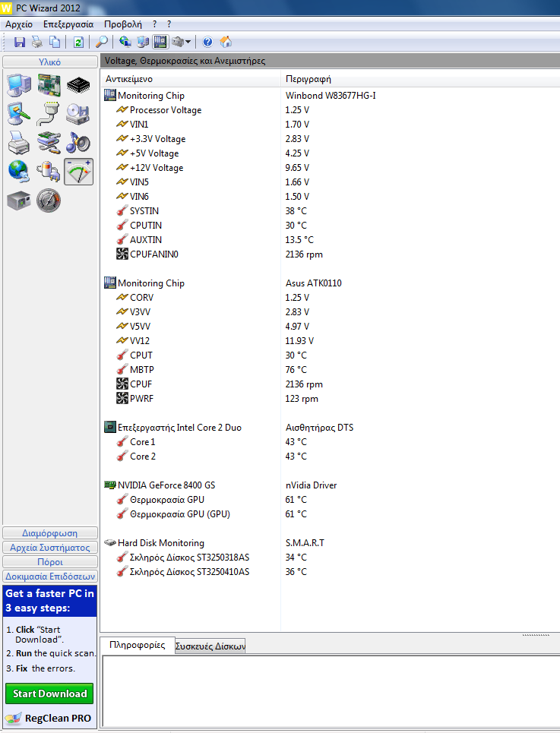The height and width of the screenshot is (733, 560).
Task: Select the round speedometer gauge icon
Action: click(49, 201)
